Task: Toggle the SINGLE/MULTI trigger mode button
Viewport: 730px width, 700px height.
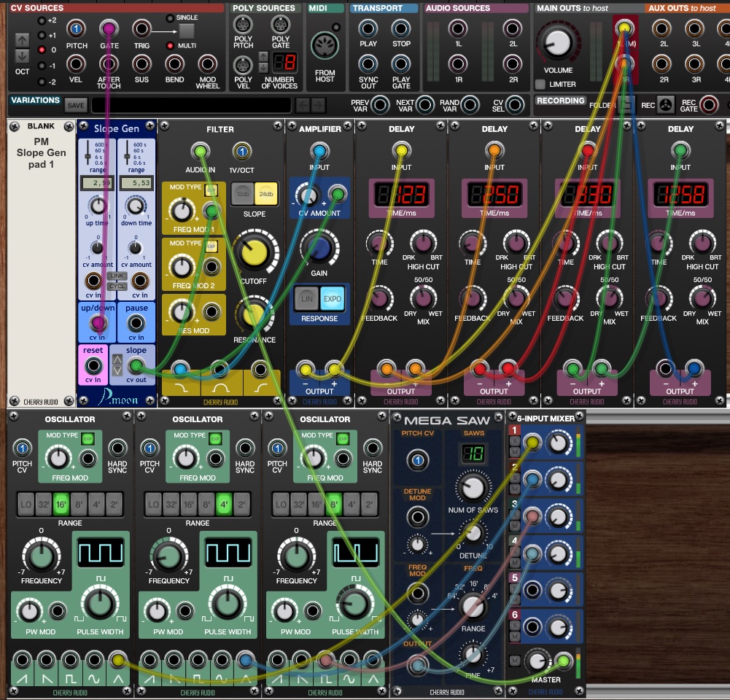Action: 187,31
